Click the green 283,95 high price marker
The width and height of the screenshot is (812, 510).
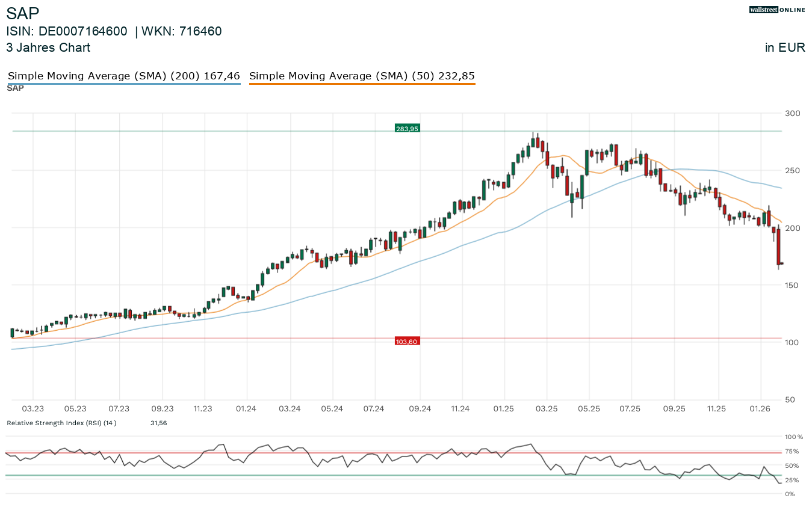tap(407, 129)
